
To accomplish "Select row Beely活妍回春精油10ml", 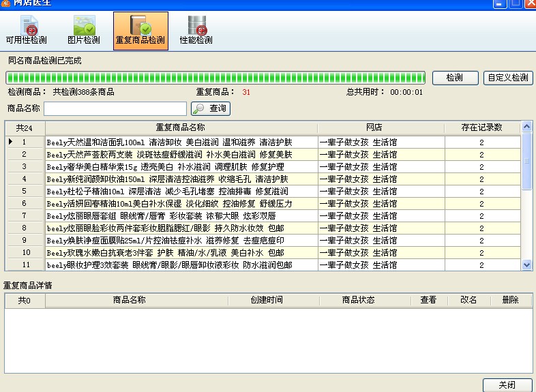I will [x=263, y=204].
